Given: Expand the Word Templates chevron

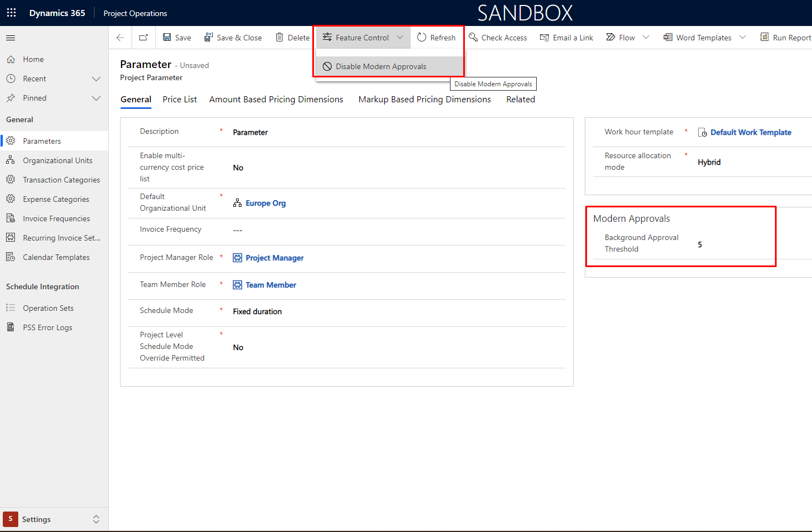Looking at the screenshot, I should [x=742, y=38].
